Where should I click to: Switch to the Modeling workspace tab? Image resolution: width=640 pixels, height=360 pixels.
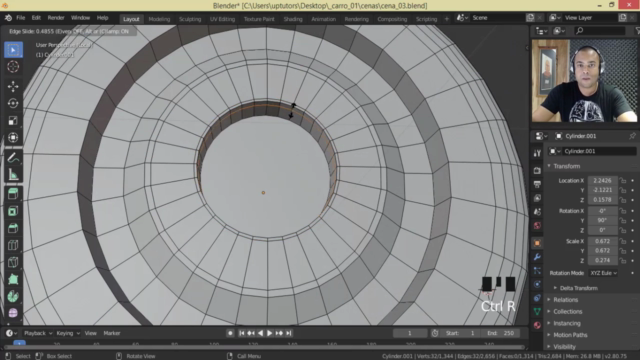(159, 19)
